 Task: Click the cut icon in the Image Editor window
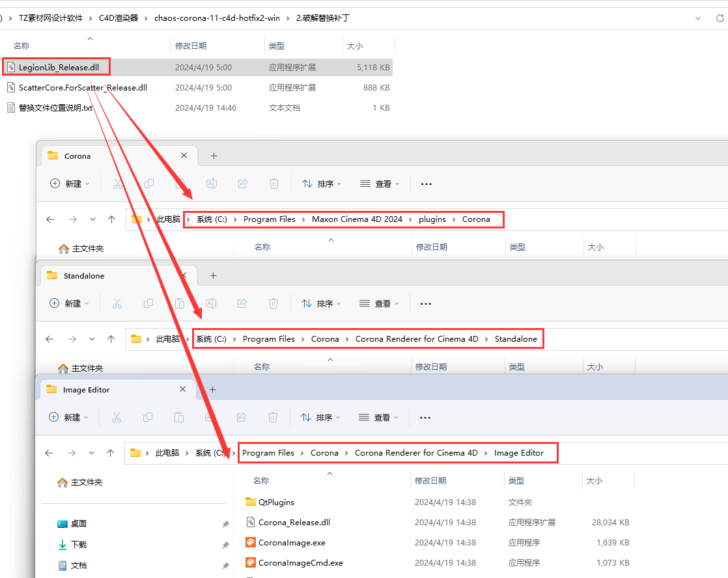click(x=117, y=417)
